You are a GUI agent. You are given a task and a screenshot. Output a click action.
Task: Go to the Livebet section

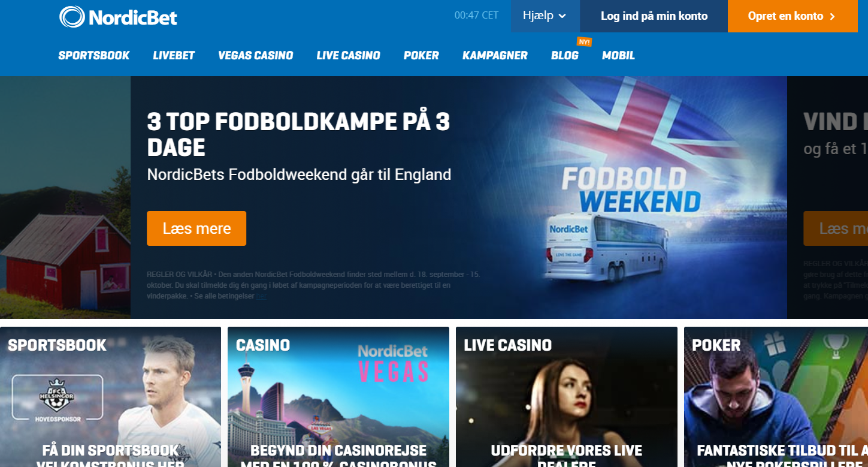(174, 56)
